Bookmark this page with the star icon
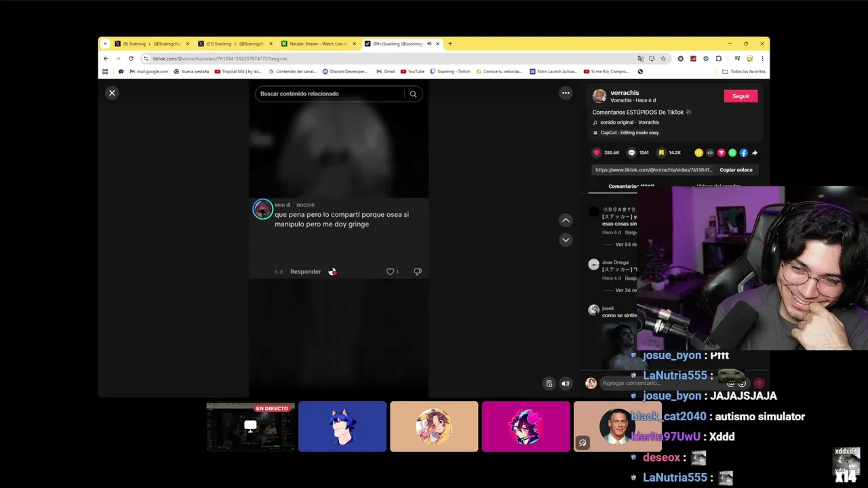Image resolution: width=868 pixels, height=488 pixels. 663,59
